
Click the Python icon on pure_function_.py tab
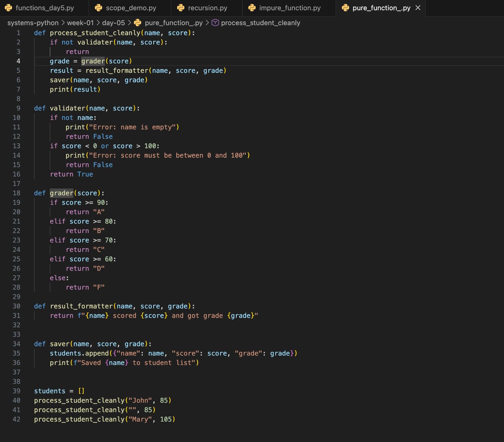coord(346,8)
